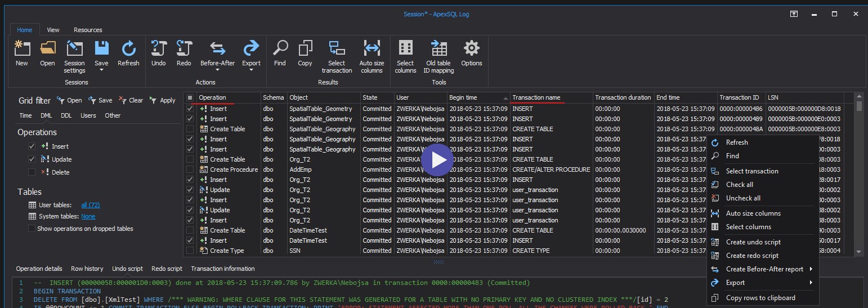
Task: Switch to the Row history tab
Action: click(87, 269)
